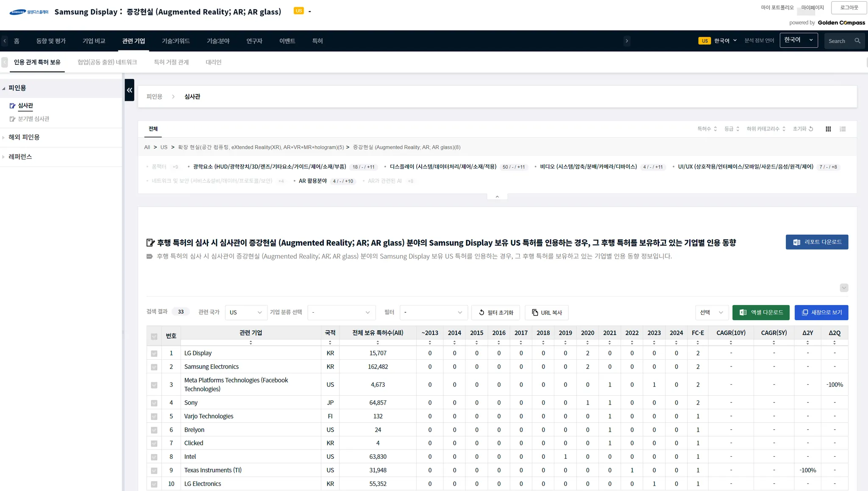
Task: Expand description panel down arrow
Action: pyautogui.click(x=844, y=288)
